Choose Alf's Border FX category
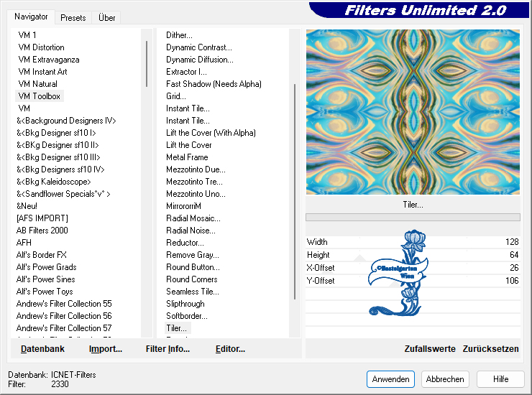The image size is (532, 395). tap(42, 255)
